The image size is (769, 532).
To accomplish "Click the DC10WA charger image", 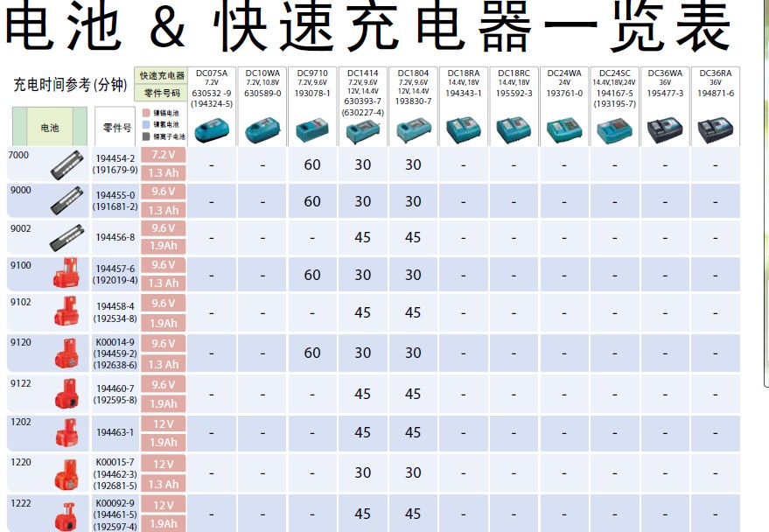I will pos(262,129).
